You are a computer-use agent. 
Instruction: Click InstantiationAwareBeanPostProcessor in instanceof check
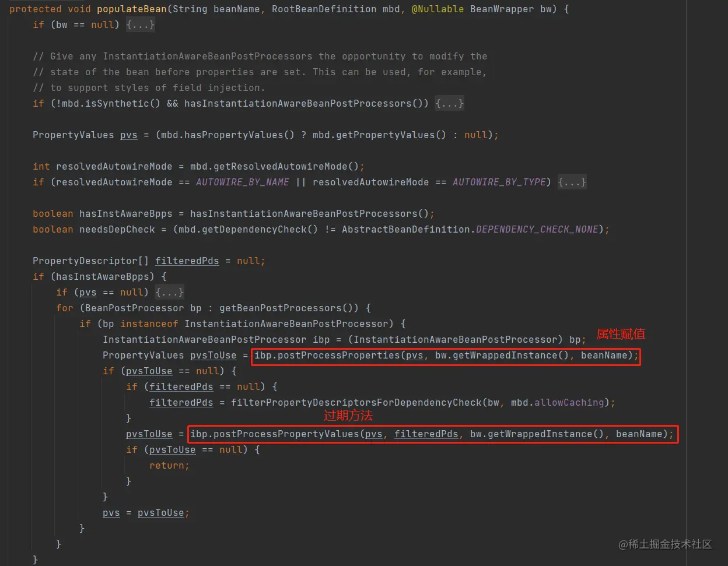tap(286, 324)
